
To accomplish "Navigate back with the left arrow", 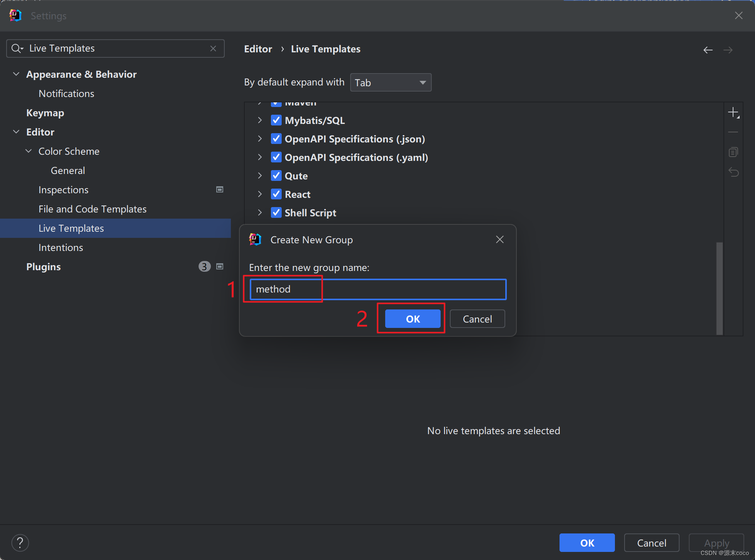I will point(708,50).
